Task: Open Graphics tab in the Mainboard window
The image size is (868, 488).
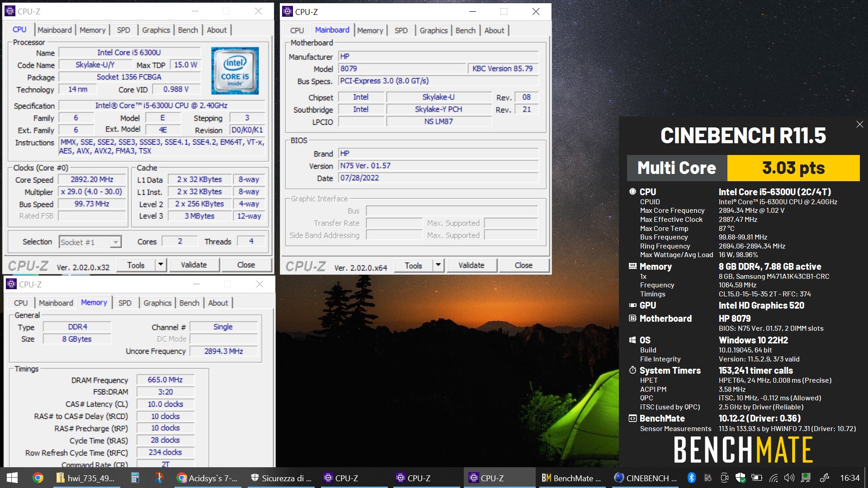Action: point(434,30)
